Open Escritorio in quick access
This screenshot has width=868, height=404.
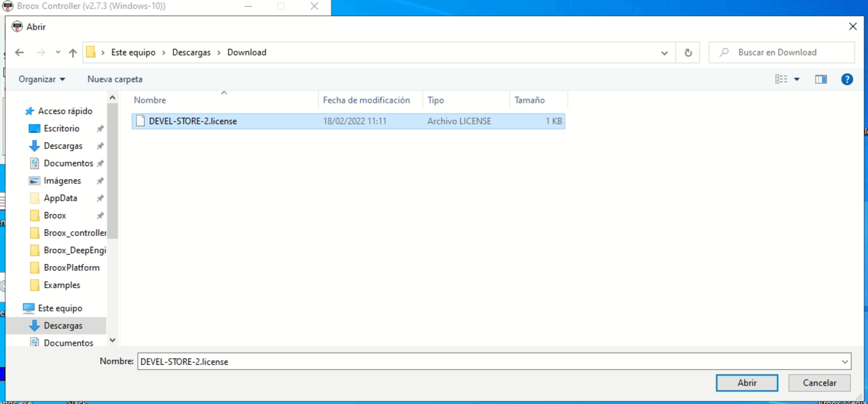(61, 129)
